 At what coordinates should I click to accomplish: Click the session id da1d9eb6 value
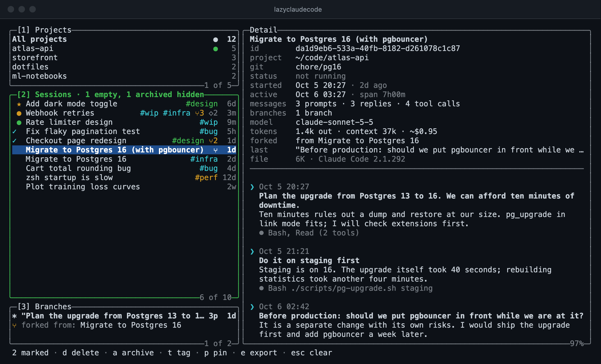pos(378,48)
